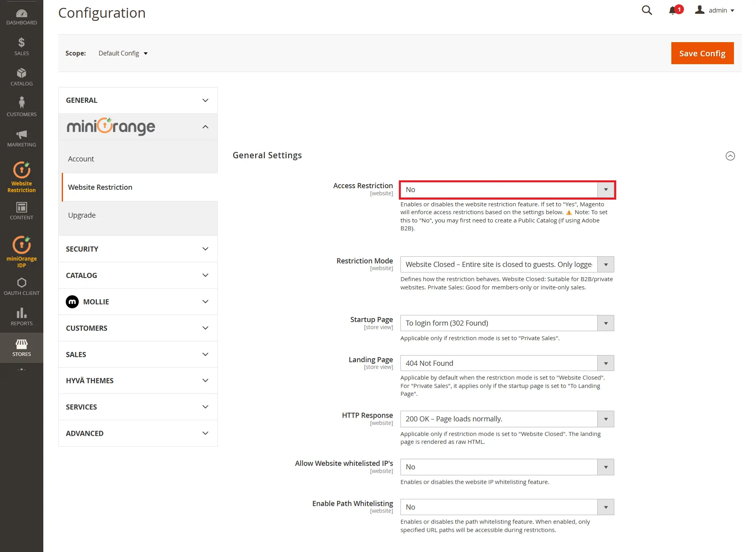This screenshot has height=552, width=756.
Task: Open the Dashboard from the sidebar
Action: [x=21, y=16]
